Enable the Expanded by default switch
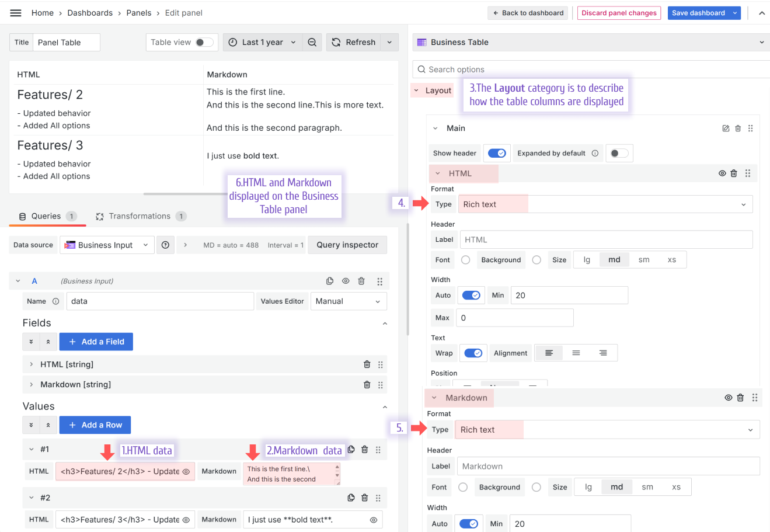The image size is (770, 532). pyautogui.click(x=619, y=153)
